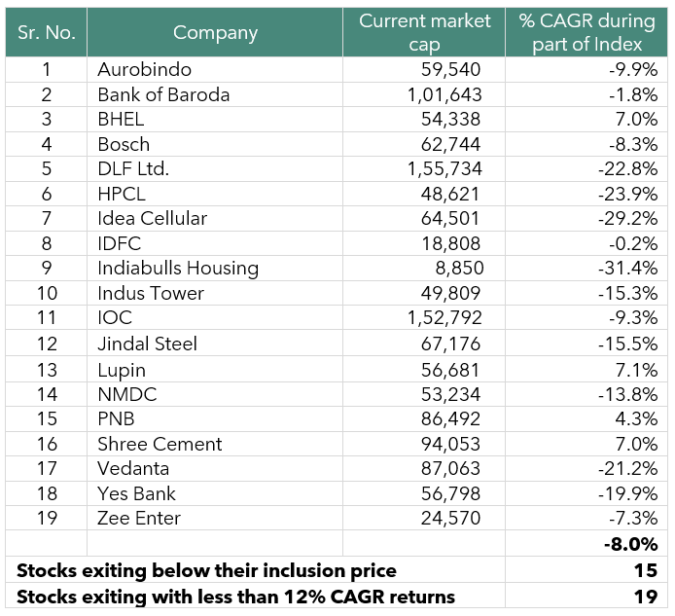Click the IDFC company name
This screenshot has width=675, height=616.
point(120,243)
